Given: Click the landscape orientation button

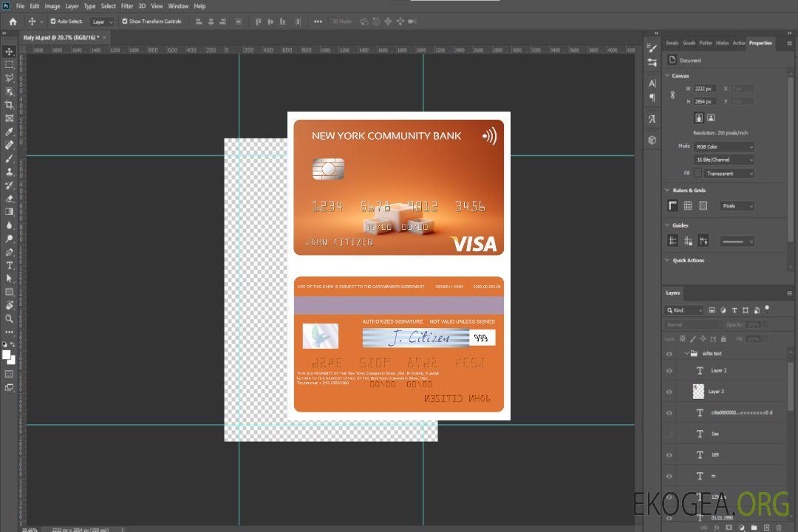Looking at the screenshot, I should tap(711, 117).
